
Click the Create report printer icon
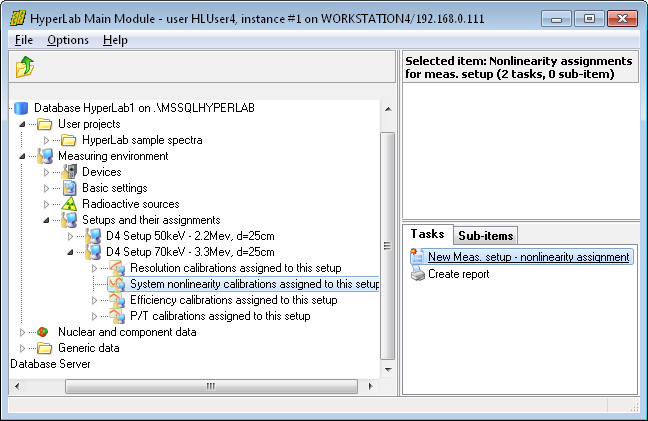pyautogui.click(x=418, y=274)
